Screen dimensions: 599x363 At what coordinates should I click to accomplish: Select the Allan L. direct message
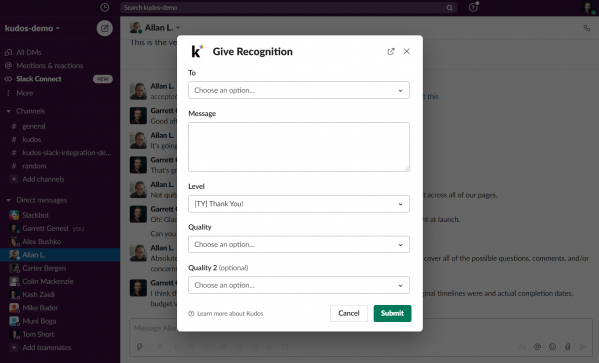(60, 255)
